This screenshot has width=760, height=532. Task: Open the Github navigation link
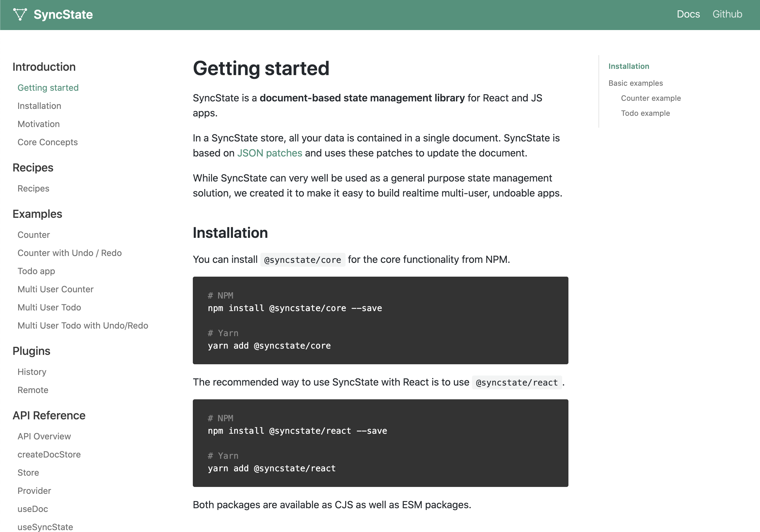point(727,14)
